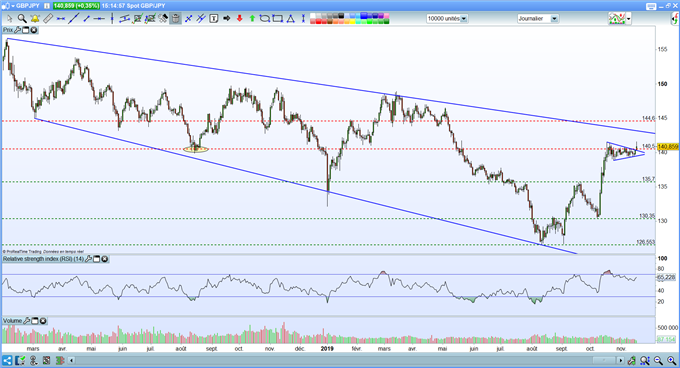Image resolution: width=680 pixels, height=368 pixels.
Task: Click the trash can delete objects icon
Action: pos(175,19)
